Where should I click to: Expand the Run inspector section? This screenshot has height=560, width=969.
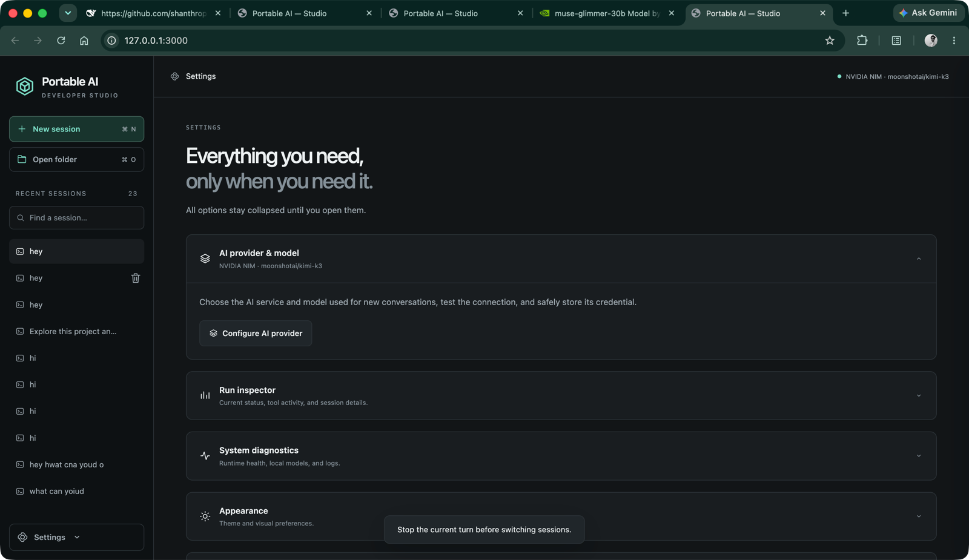coord(919,395)
